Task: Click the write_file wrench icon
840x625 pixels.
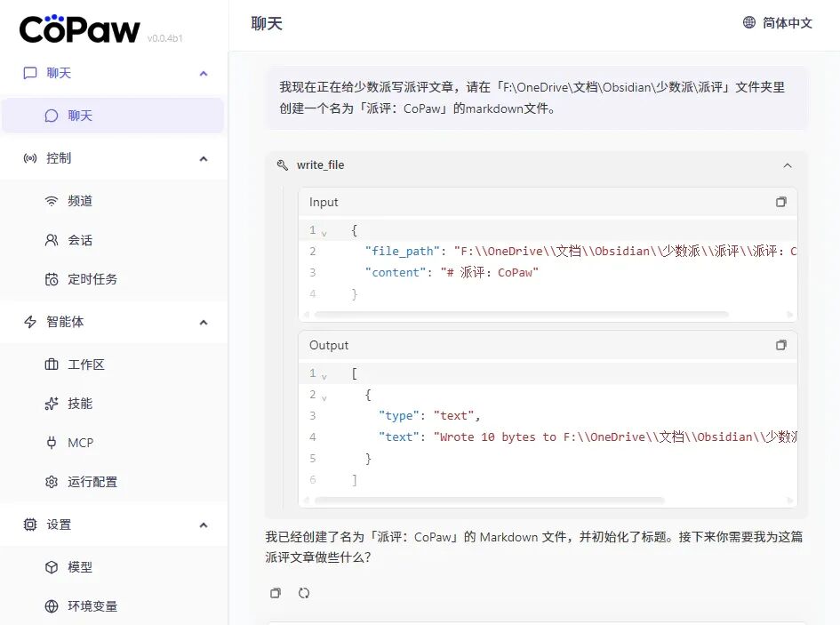Action: click(x=283, y=165)
